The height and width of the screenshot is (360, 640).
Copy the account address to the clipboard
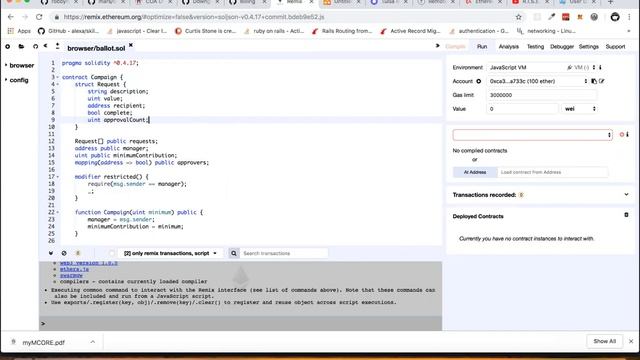point(594,81)
